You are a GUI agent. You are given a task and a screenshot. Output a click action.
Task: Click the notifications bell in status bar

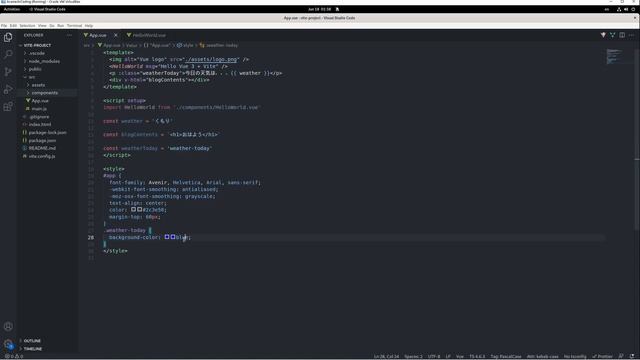[x=632, y=356]
